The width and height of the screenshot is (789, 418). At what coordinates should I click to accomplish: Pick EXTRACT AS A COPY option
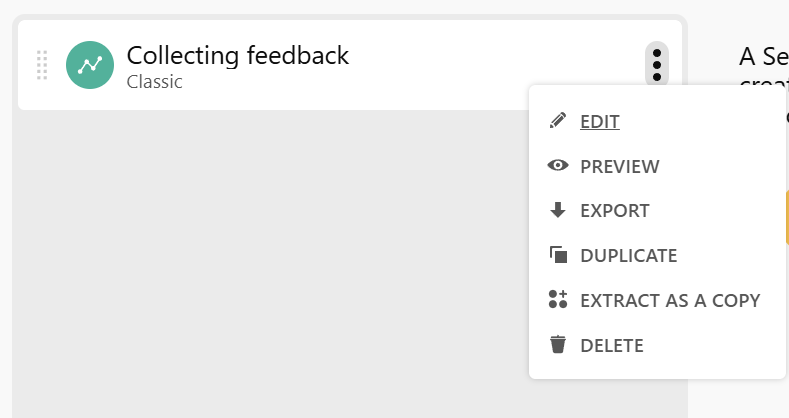670,300
